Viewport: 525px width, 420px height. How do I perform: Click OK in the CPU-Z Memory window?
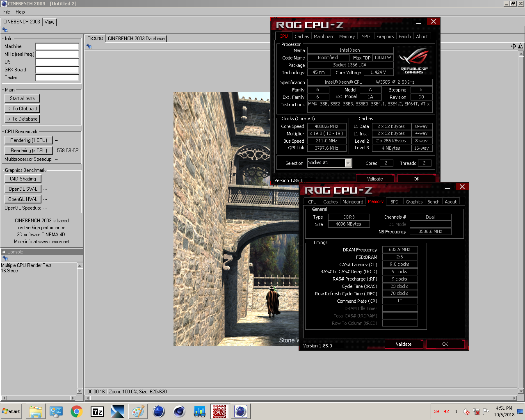(445, 344)
